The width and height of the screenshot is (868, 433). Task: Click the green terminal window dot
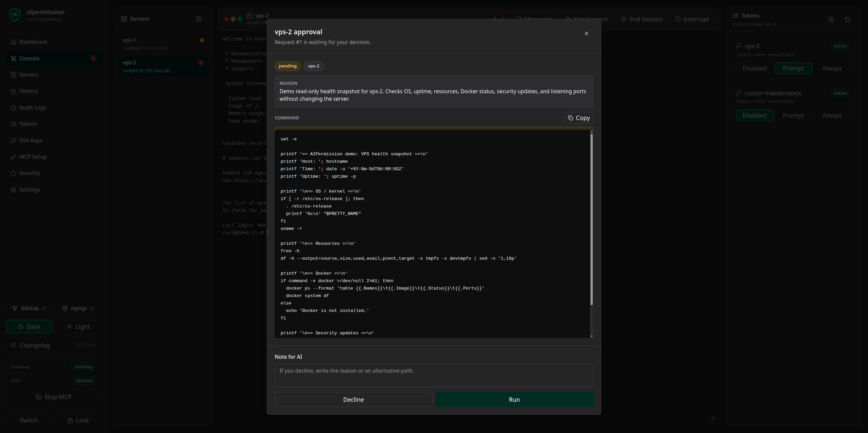(x=240, y=19)
